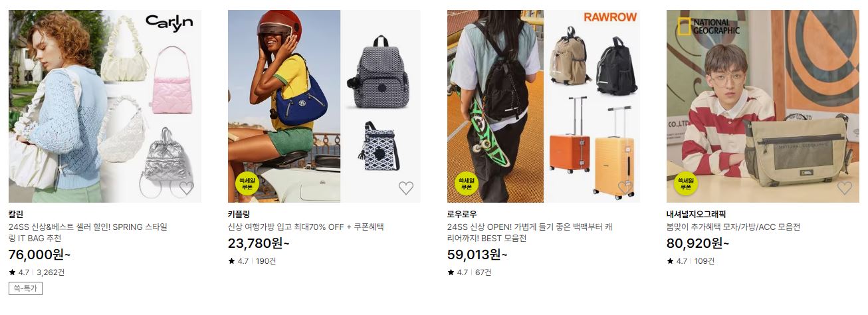Image resolution: width=868 pixels, height=315 pixels.
Task: Like the Carlyn bag promotion with the heart icon
Action: (x=187, y=188)
